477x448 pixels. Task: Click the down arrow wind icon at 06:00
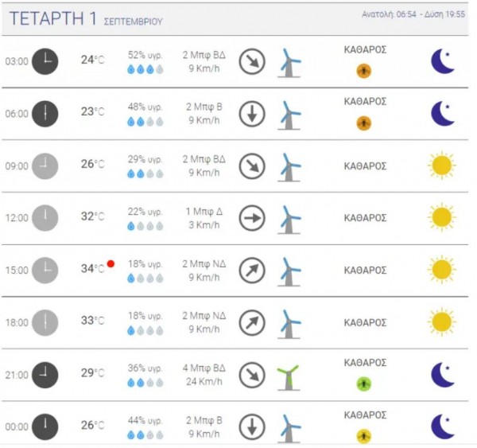tap(252, 114)
